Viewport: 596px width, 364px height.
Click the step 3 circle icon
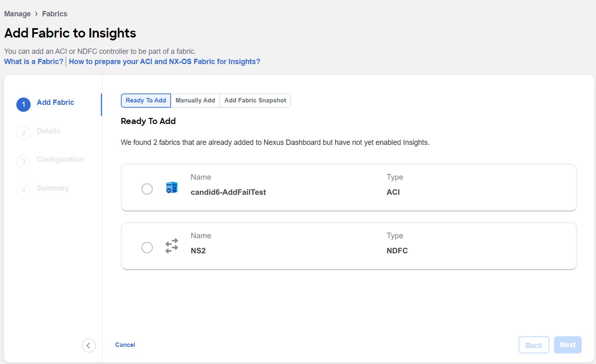[x=23, y=162]
